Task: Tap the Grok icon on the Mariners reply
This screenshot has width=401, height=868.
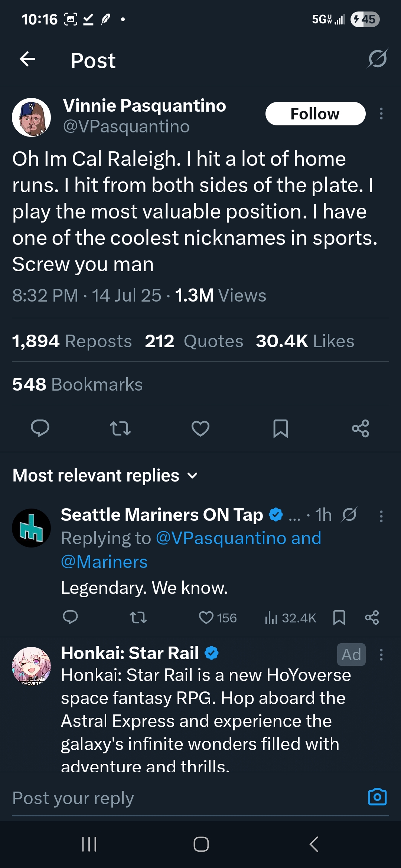Action: tap(349, 514)
